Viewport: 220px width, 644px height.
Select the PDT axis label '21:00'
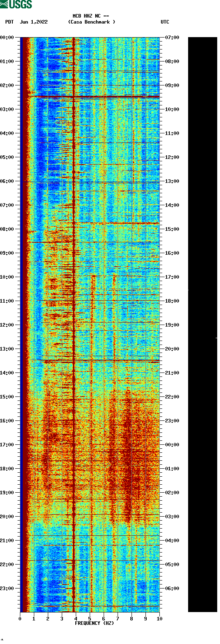click(x=7, y=541)
